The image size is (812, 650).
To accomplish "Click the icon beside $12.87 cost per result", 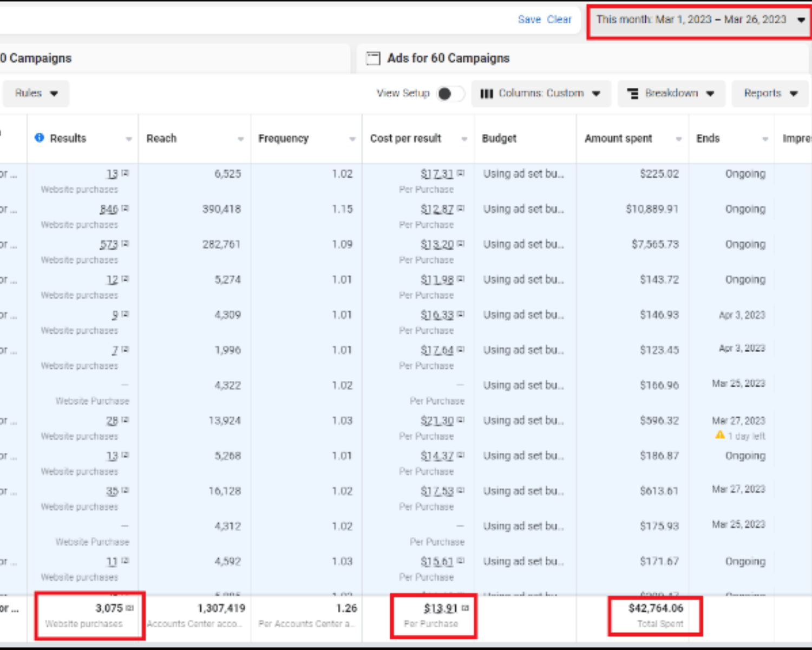I will [x=461, y=209].
